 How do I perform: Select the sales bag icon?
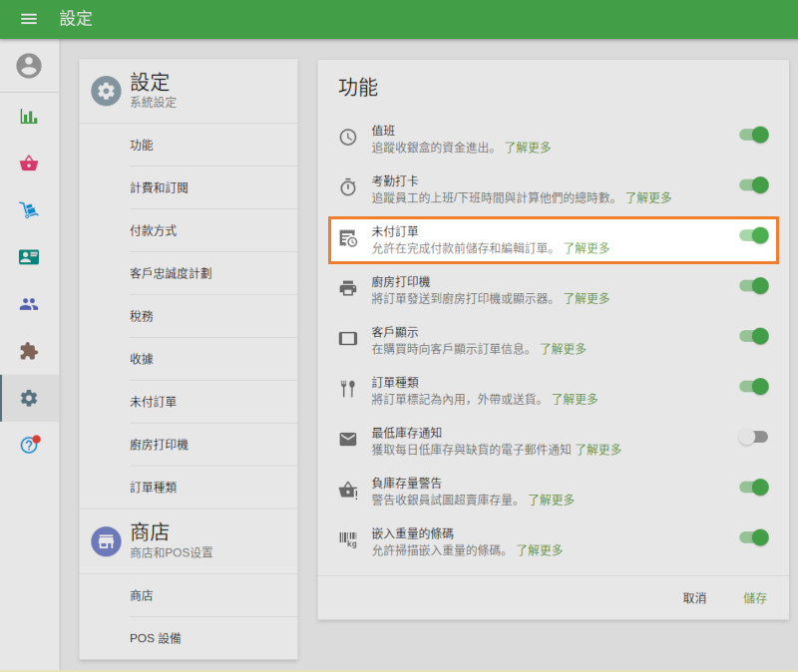[30, 164]
